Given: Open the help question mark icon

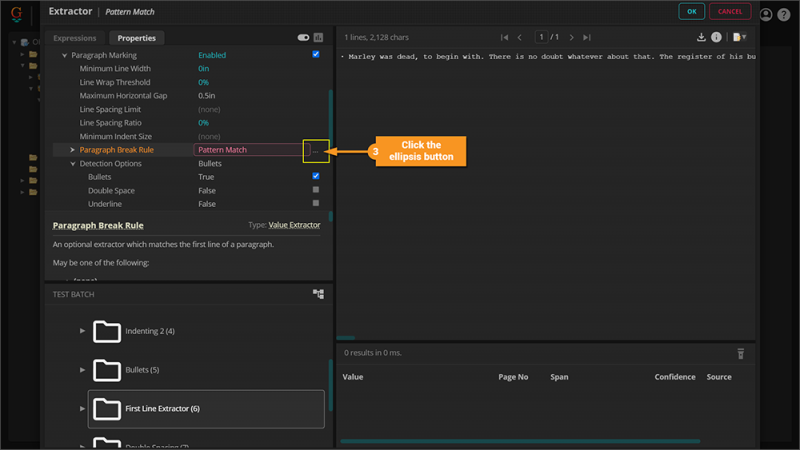Looking at the screenshot, I should click(x=783, y=14).
